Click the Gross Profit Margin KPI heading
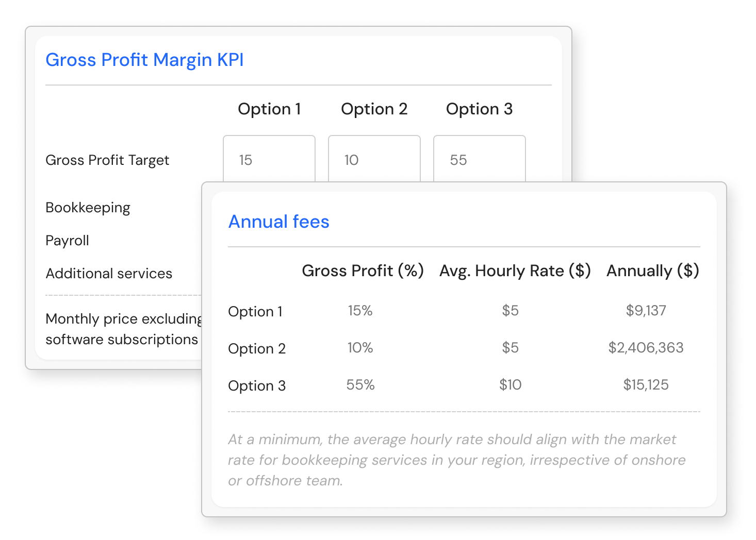Viewport: 756px width, 540px height. click(144, 60)
